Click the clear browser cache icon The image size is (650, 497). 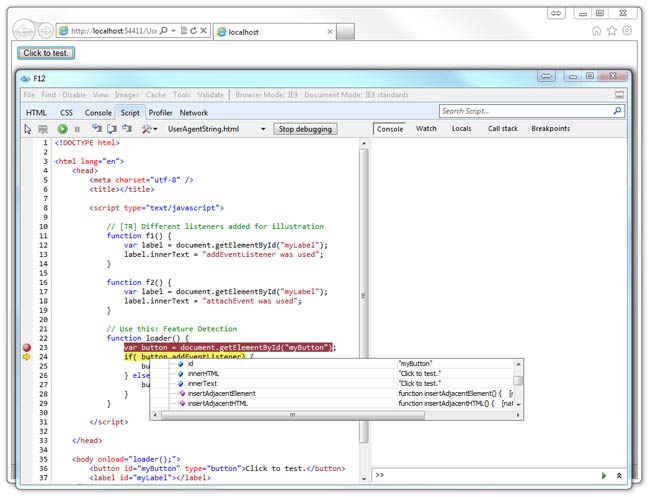coord(43,129)
